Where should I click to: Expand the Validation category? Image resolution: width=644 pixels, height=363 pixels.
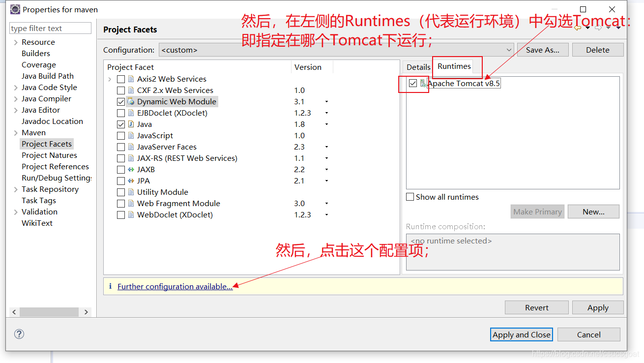point(16,212)
